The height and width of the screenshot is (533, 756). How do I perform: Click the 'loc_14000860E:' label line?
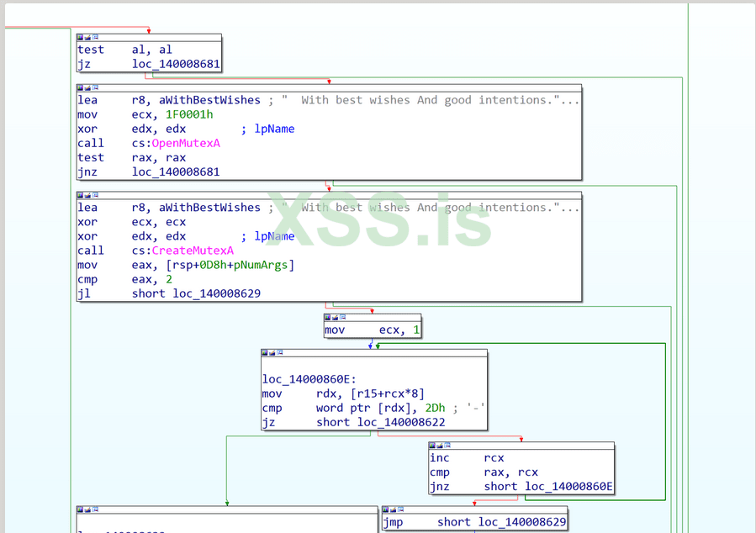(309, 380)
